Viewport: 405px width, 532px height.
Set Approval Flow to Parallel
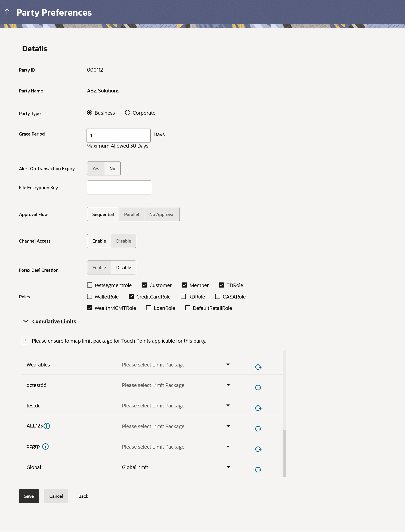coord(131,214)
